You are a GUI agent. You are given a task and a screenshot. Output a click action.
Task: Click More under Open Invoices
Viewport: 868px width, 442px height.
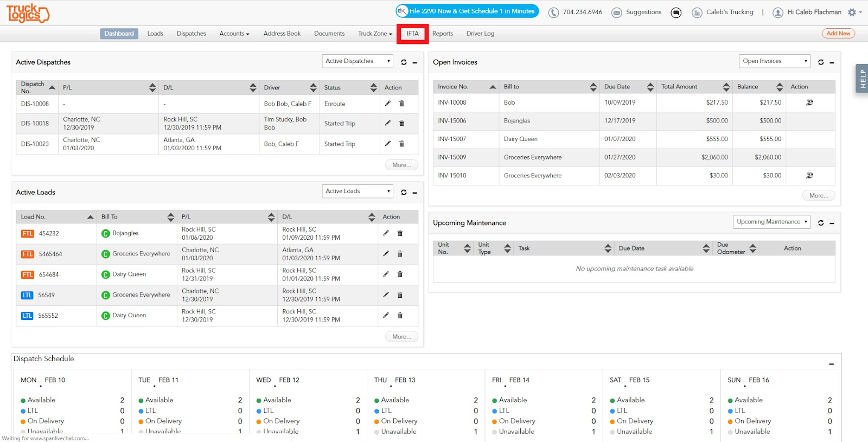(819, 196)
